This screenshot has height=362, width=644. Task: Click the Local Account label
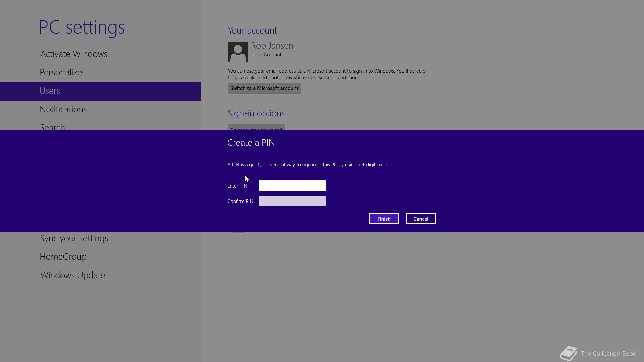click(266, 55)
